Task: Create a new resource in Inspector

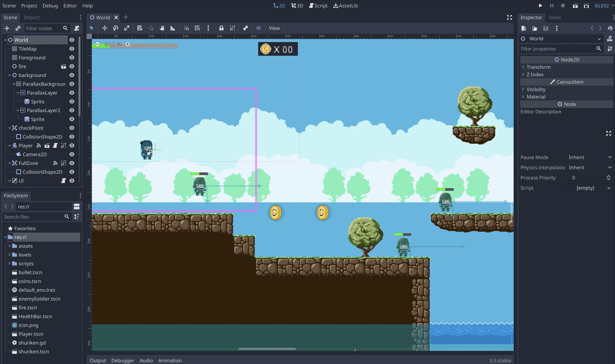Action: click(524, 28)
